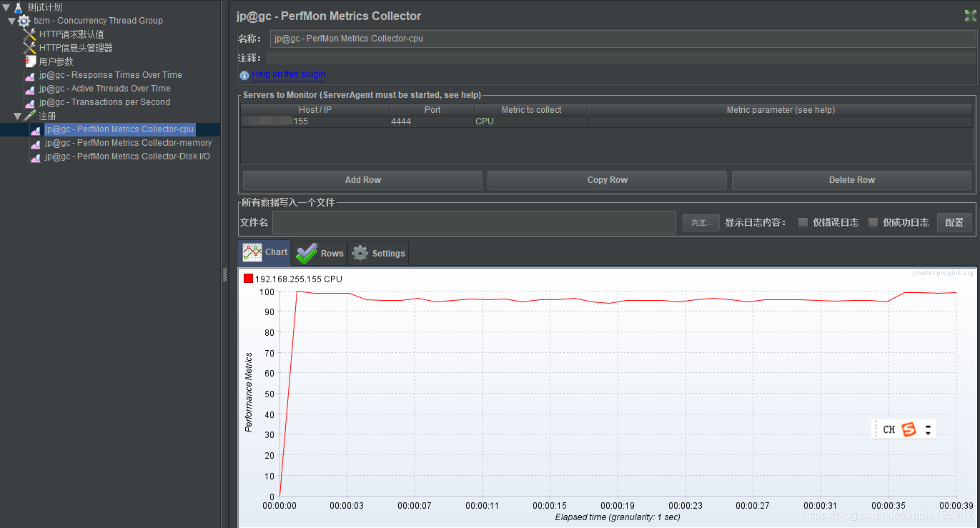
Task: Click the PerfMon Collector-memory listener icon
Action: click(x=35, y=143)
